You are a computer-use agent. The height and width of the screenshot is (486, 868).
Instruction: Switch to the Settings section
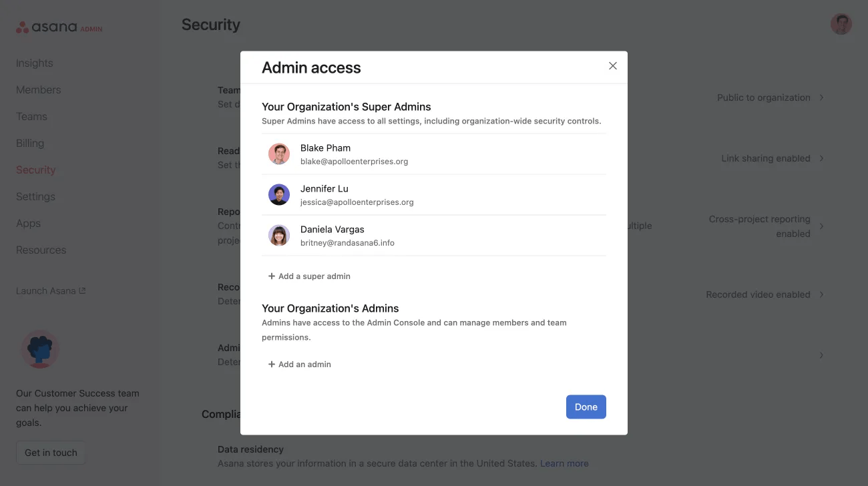35,196
